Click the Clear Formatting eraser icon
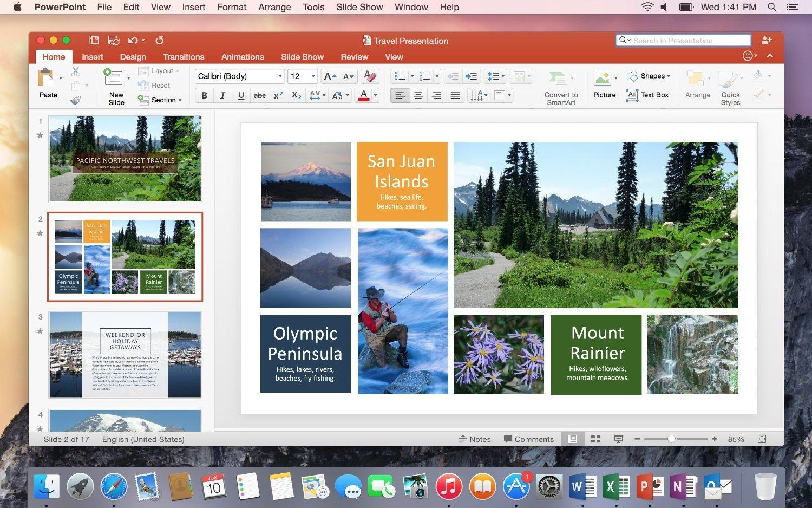The height and width of the screenshot is (508, 812). point(370,76)
